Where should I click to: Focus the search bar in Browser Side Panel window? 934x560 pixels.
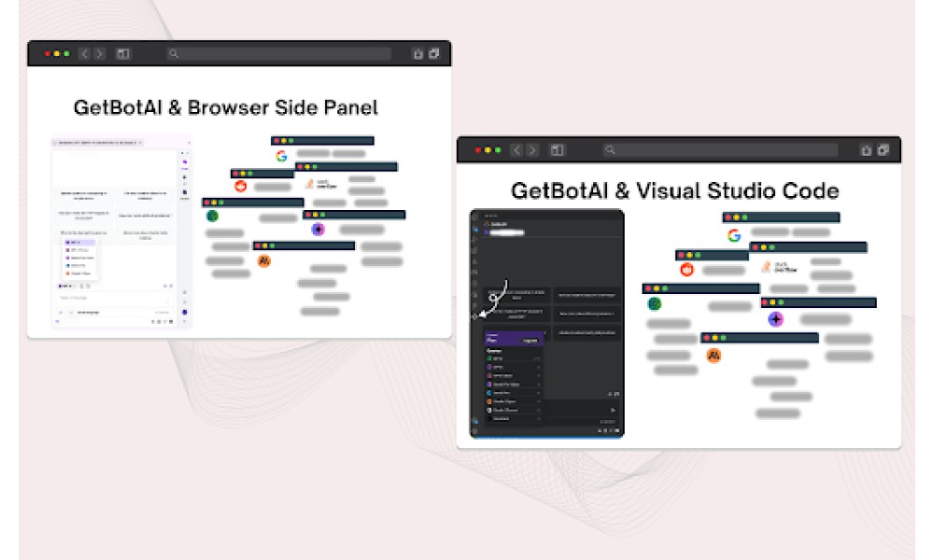pyautogui.click(x=278, y=54)
